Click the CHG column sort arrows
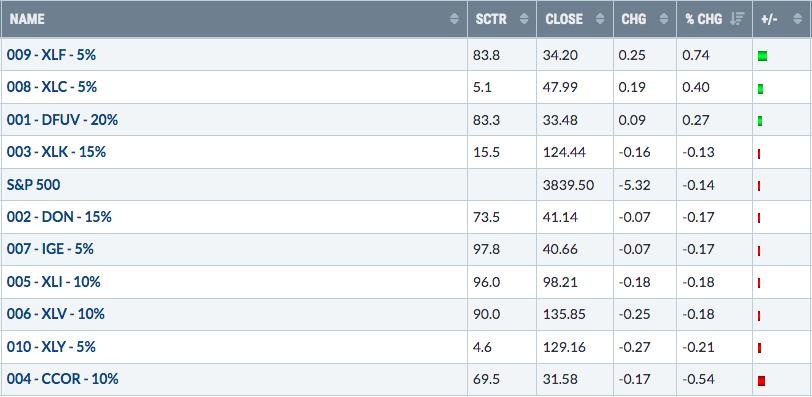This screenshot has width=812, height=397. click(663, 19)
